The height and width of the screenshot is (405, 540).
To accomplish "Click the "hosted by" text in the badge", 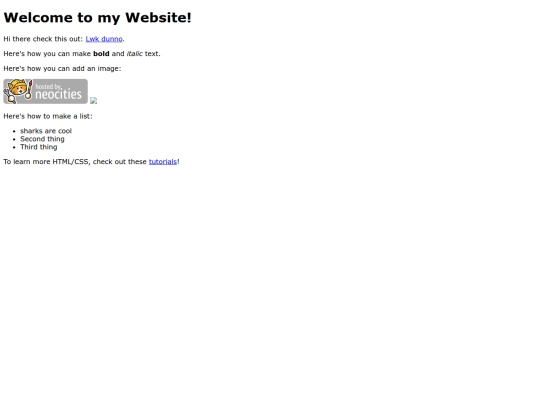I will click(48, 86).
